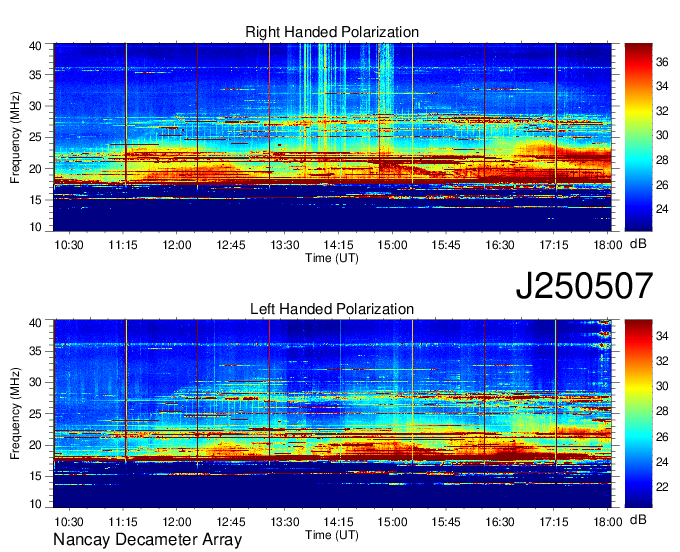Click 12:45 tick on right-handed plot time axis

231,245
